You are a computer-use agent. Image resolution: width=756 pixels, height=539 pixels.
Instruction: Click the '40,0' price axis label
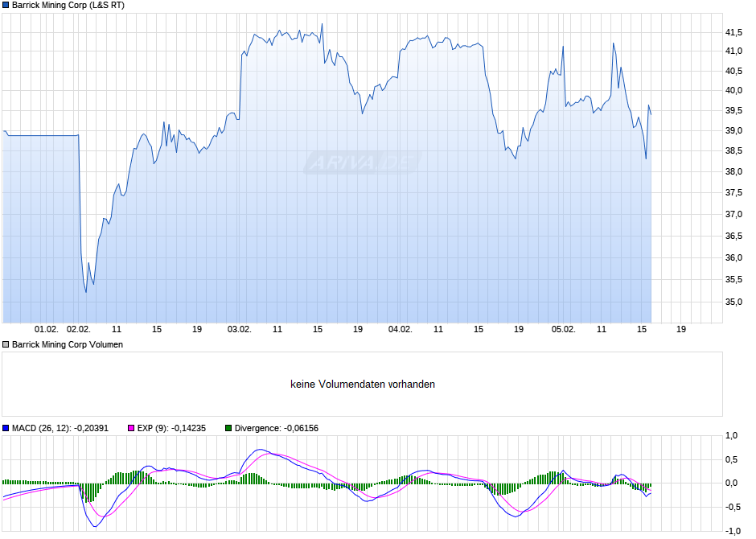coord(733,91)
